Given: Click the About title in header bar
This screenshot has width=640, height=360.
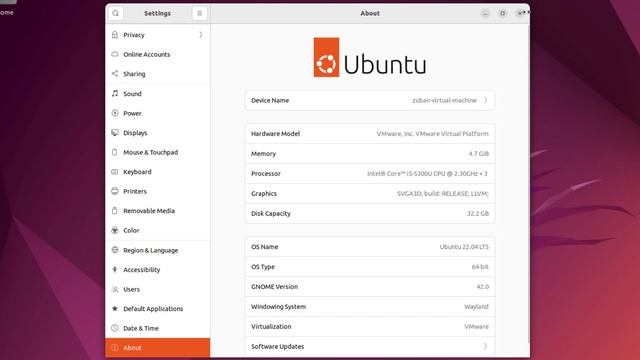Looking at the screenshot, I should coord(370,13).
